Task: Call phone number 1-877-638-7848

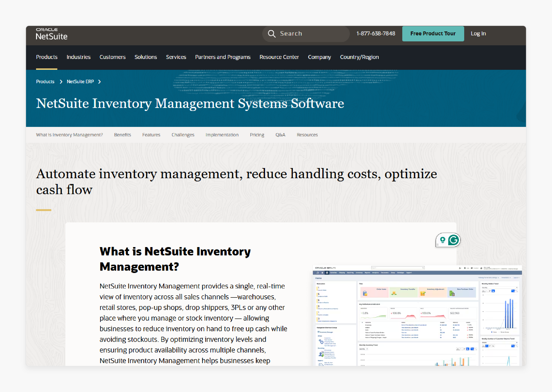Action: (x=376, y=34)
